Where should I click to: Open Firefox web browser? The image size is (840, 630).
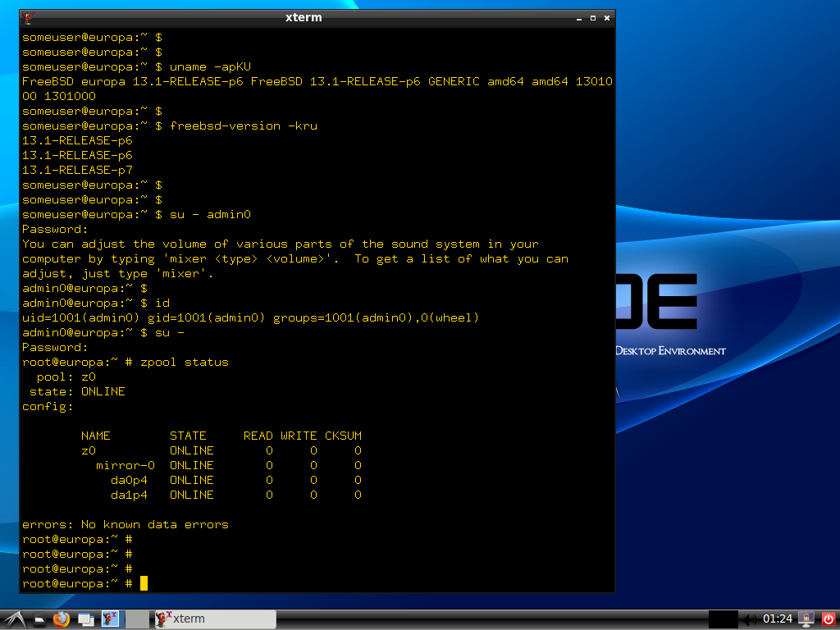62,619
